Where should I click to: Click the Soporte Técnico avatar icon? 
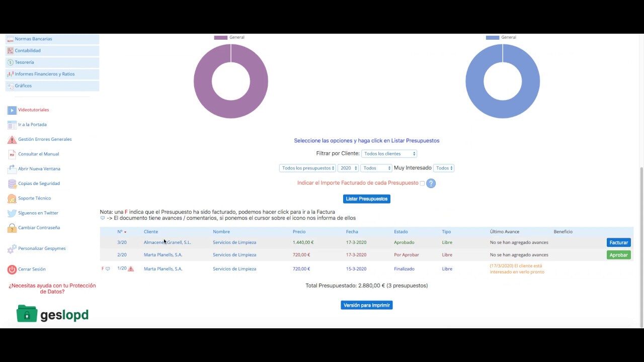click(12, 199)
